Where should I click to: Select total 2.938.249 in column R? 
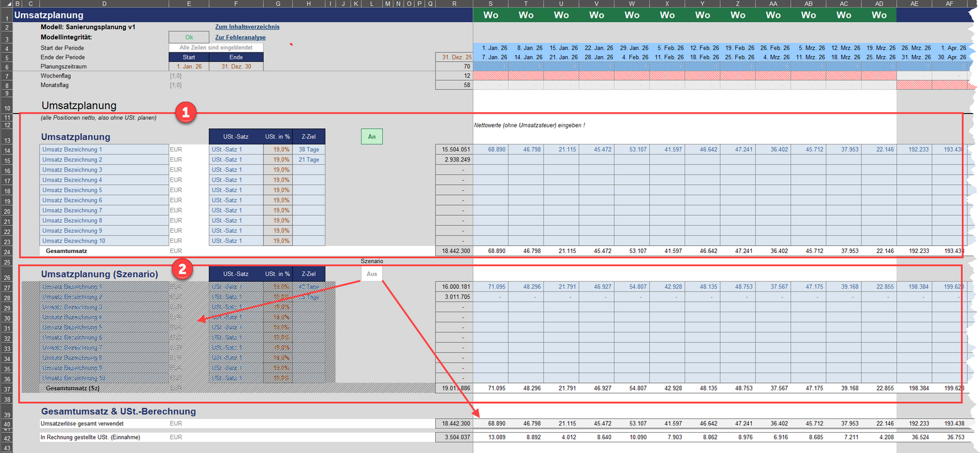click(454, 160)
